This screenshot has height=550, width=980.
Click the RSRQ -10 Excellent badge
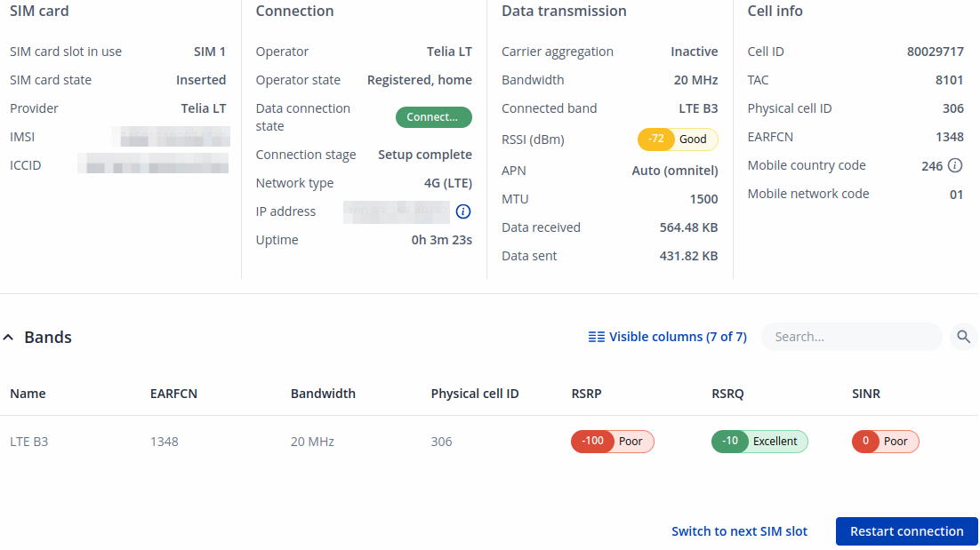(759, 442)
